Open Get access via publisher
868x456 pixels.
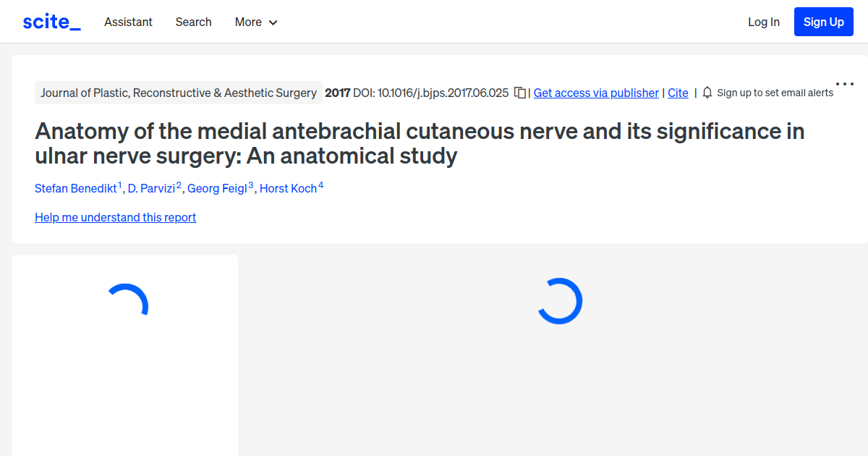point(596,93)
